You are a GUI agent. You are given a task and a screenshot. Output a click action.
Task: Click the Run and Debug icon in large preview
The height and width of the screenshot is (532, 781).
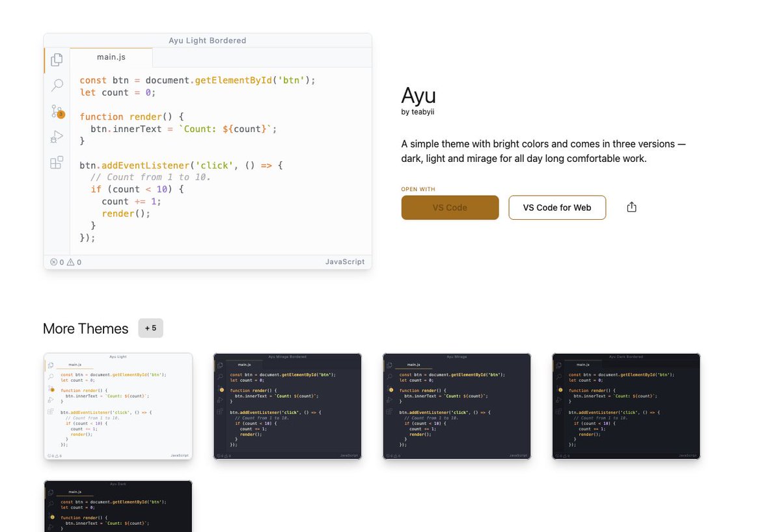point(57,137)
